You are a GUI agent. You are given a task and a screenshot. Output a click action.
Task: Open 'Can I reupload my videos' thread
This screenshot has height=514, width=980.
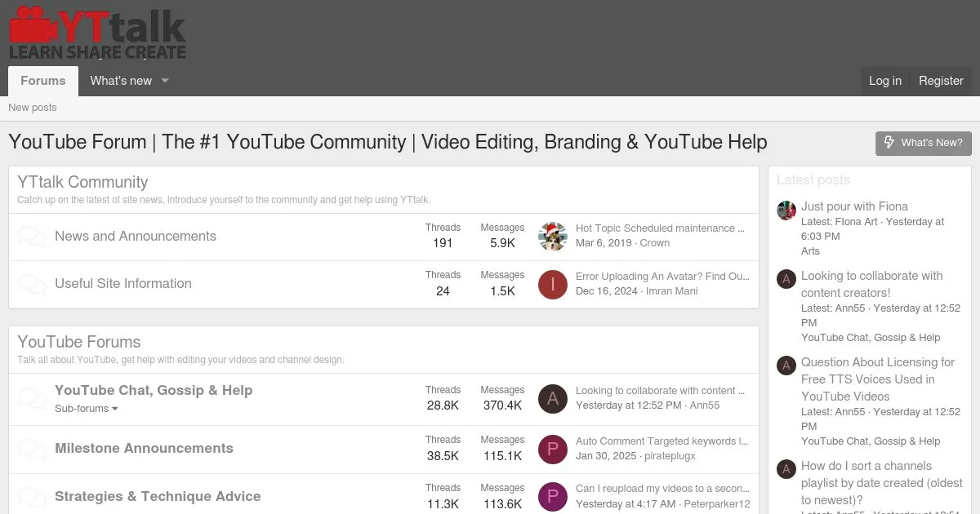pos(662,489)
